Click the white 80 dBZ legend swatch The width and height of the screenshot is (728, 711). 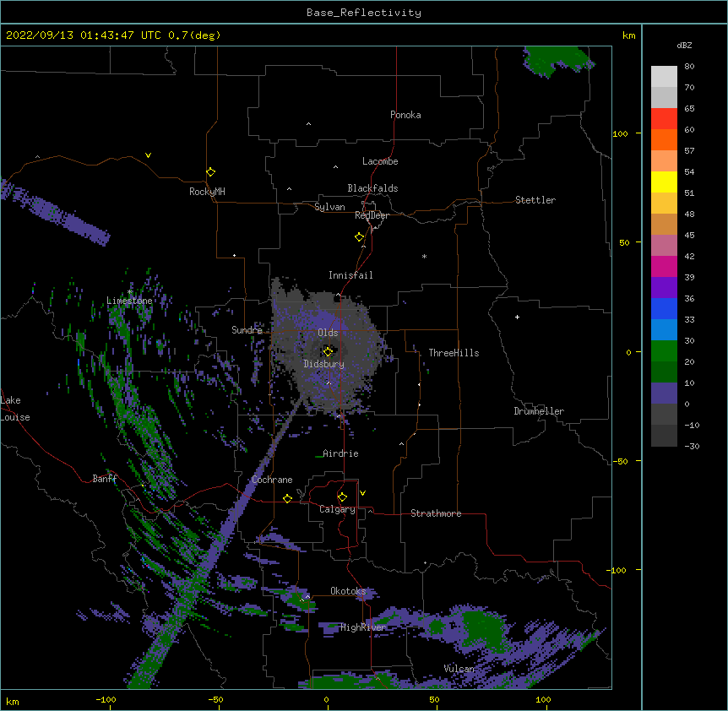click(x=664, y=77)
